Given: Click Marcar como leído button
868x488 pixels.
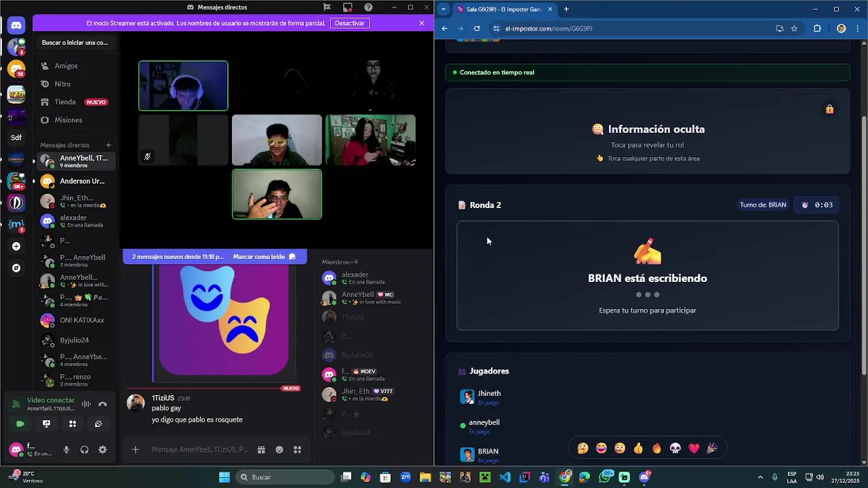Looking at the screenshot, I should tap(264, 257).
